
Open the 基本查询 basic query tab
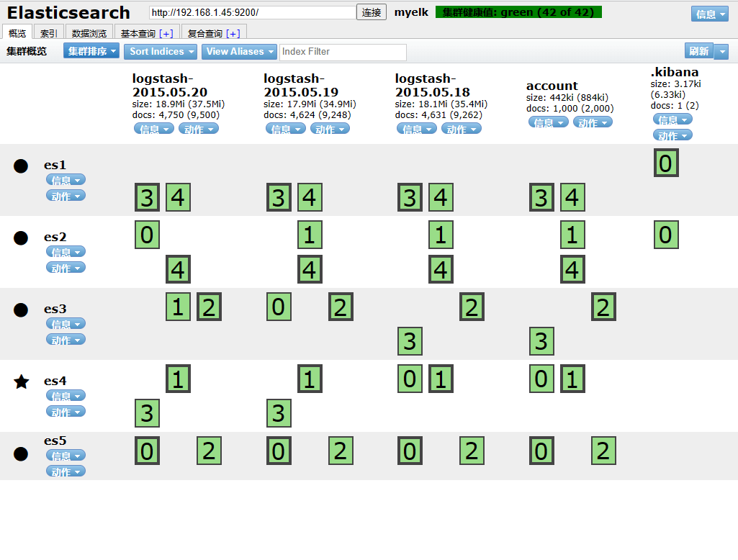click(x=138, y=33)
